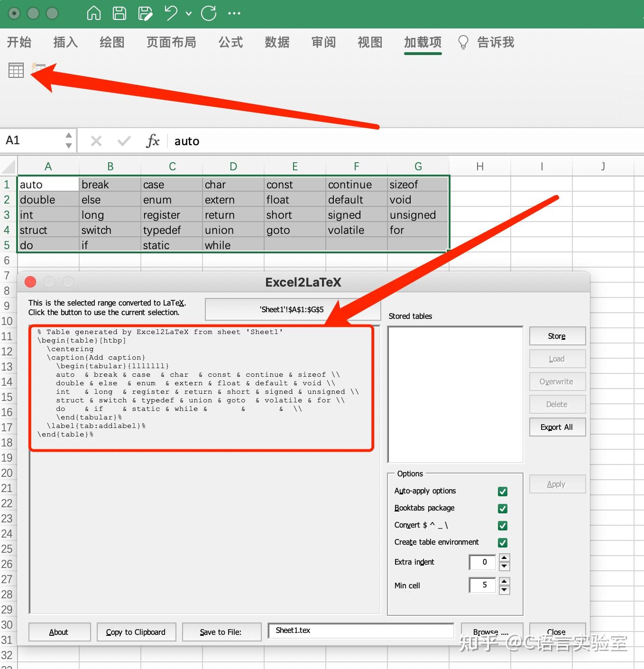This screenshot has height=669, width=644.
Task: Uncheck the Booktabs package option
Action: [503, 508]
